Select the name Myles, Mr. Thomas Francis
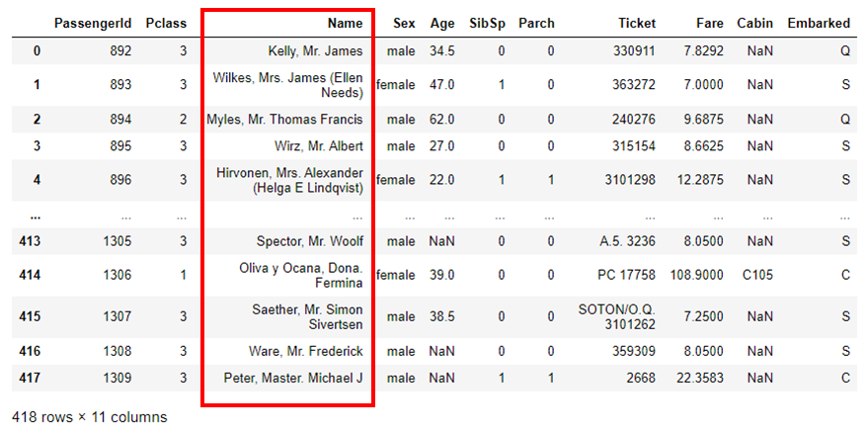The width and height of the screenshot is (868, 434). pos(285,120)
